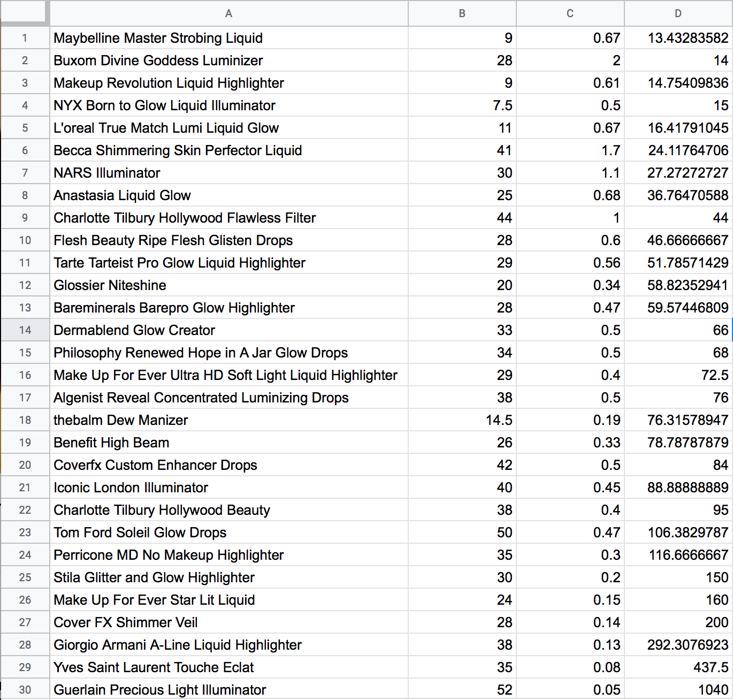733x700 pixels.
Task: Select the 0.05 cell in Guerlain row
Action: pos(570,690)
